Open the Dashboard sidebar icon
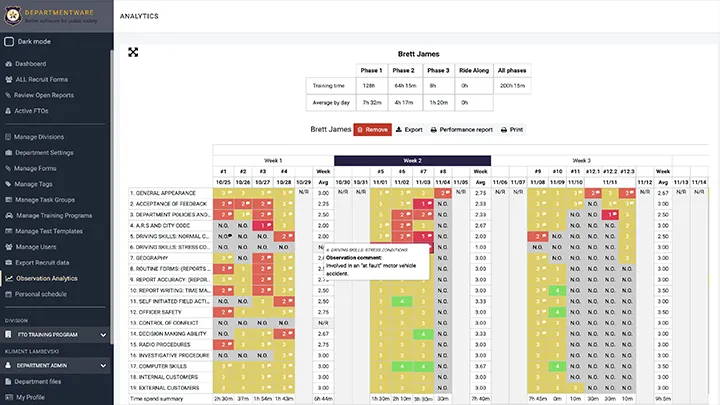The image size is (720, 405). point(8,63)
